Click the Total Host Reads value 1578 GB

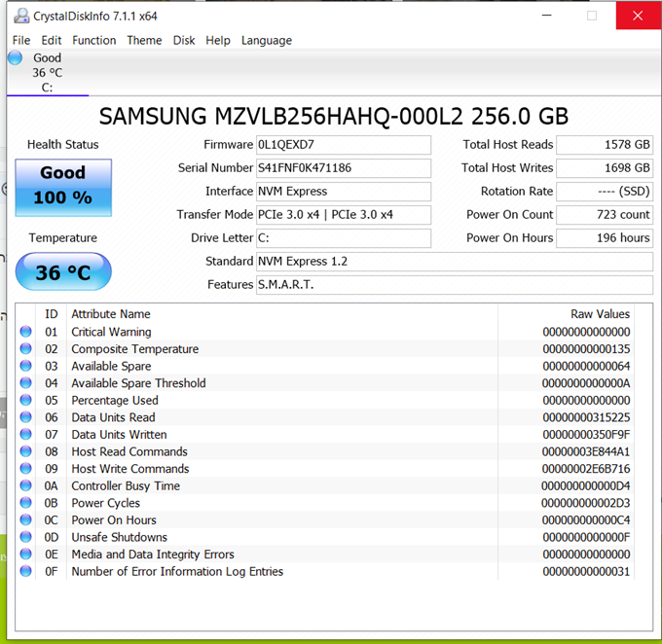[605, 145]
